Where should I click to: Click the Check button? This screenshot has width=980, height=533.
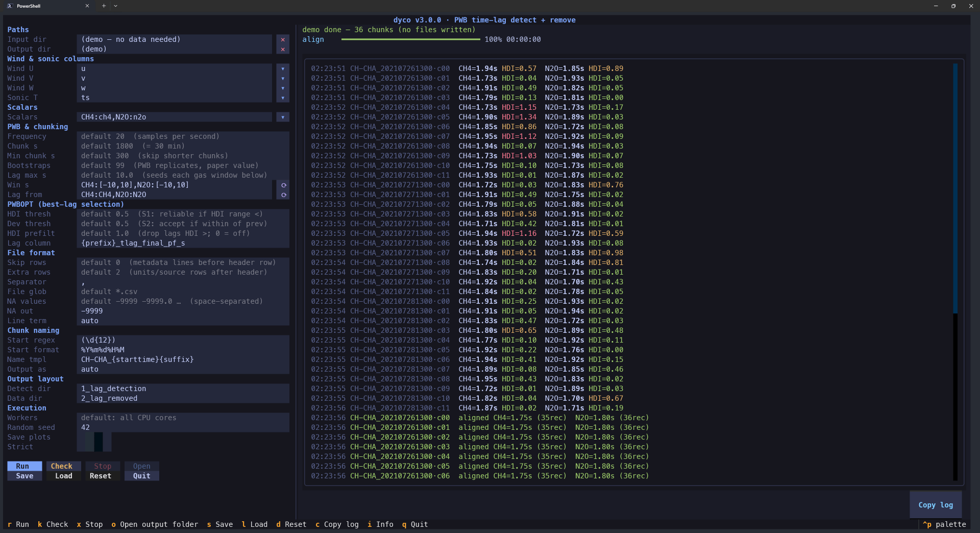click(x=63, y=466)
